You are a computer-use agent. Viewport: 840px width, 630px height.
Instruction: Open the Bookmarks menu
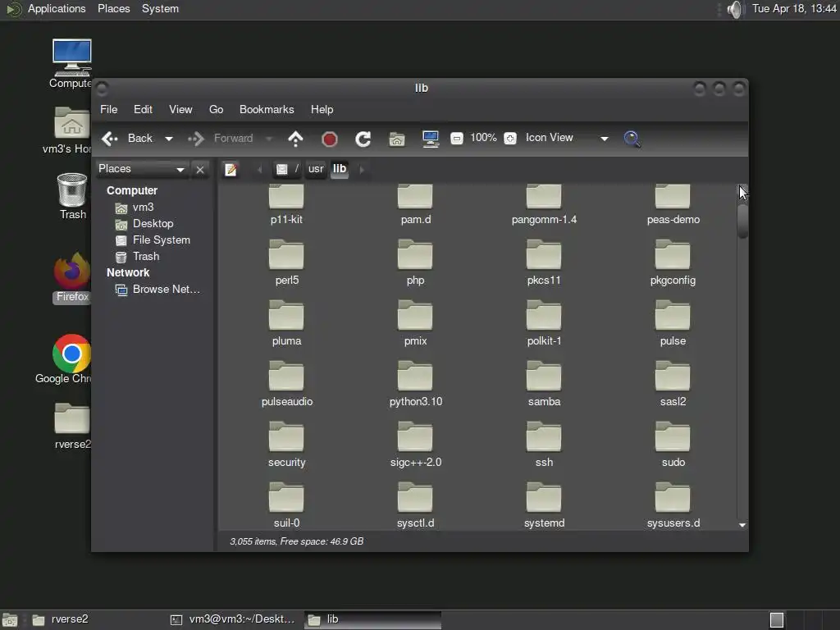[266, 109]
